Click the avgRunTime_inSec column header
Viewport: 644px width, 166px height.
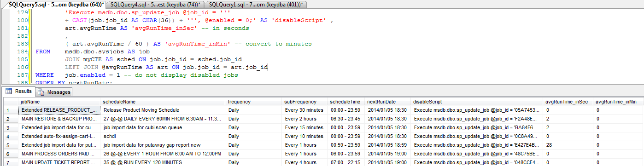coord(568,101)
